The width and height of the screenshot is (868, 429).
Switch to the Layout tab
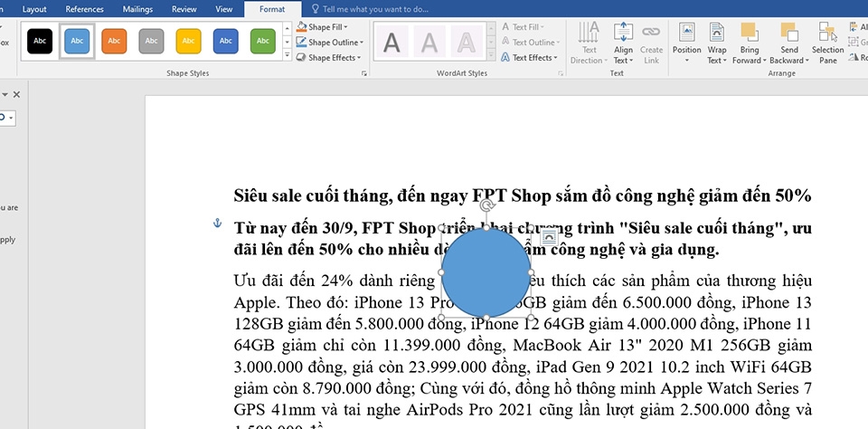[34, 9]
